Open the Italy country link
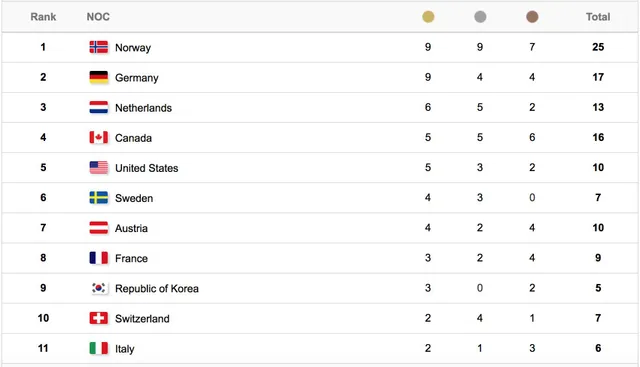Screen dimensions: 640x367 click(x=125, y=349)
